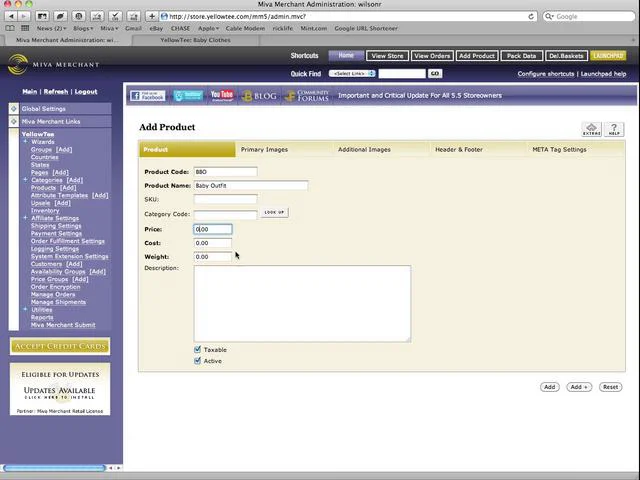Viewport: 640px width, 480px height.
Task: Click the Pack Data shortcut button
Action: pos(521,56)
